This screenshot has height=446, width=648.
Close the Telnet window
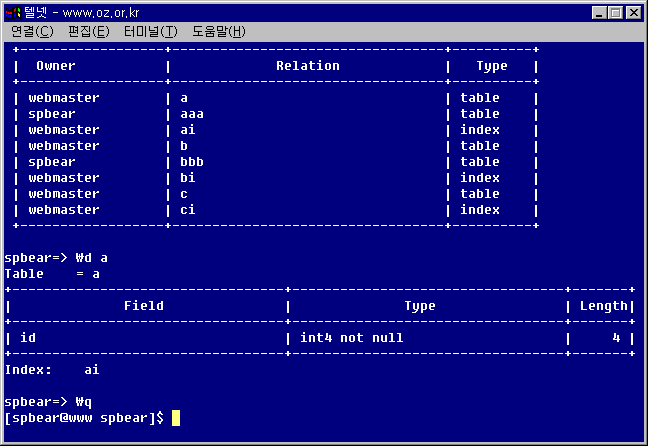(633, 12)
